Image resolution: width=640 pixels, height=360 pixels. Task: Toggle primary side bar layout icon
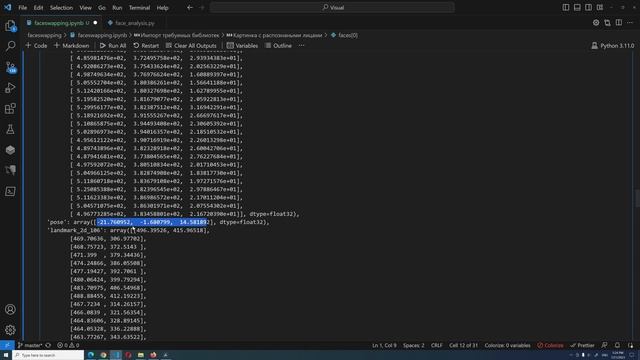click(x=566, y=7)
